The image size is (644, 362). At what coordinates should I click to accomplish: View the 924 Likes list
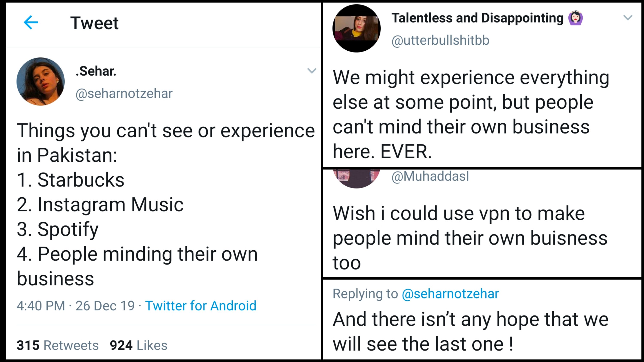[x=138, y=345]
